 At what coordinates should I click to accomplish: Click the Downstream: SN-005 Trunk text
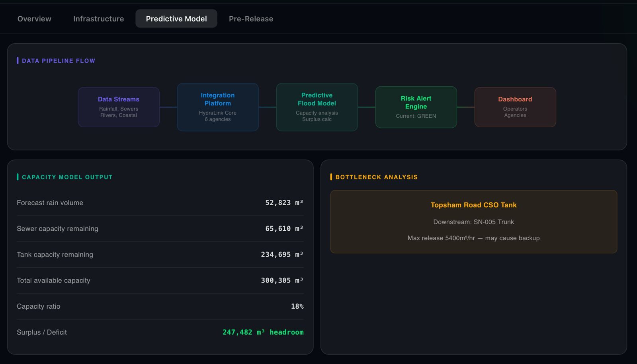point(474,222)
